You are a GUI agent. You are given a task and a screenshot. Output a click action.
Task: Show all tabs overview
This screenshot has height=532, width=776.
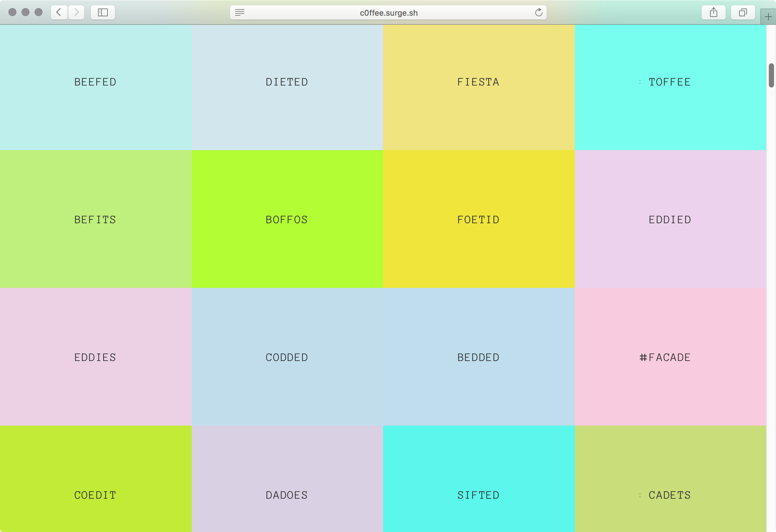tap(743, 12)
